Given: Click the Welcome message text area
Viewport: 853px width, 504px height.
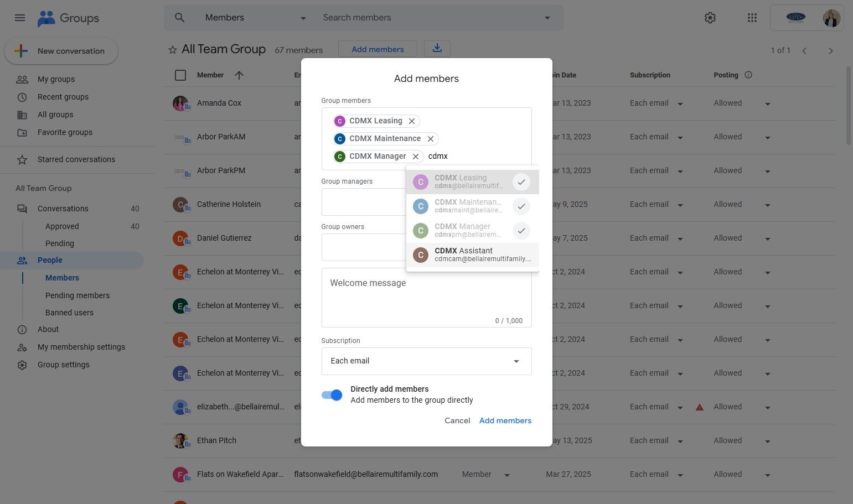Looking at the screenshot, I should point(426,298).
